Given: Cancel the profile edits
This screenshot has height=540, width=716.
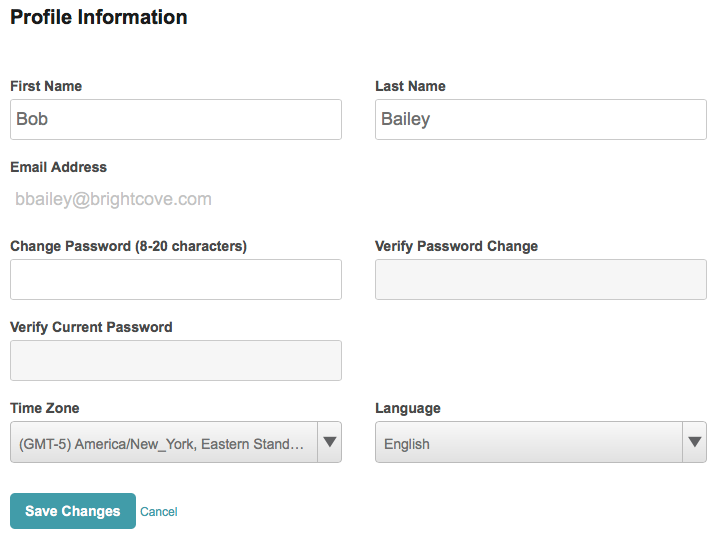Looking at the screenshot, I should coord(158,512).
